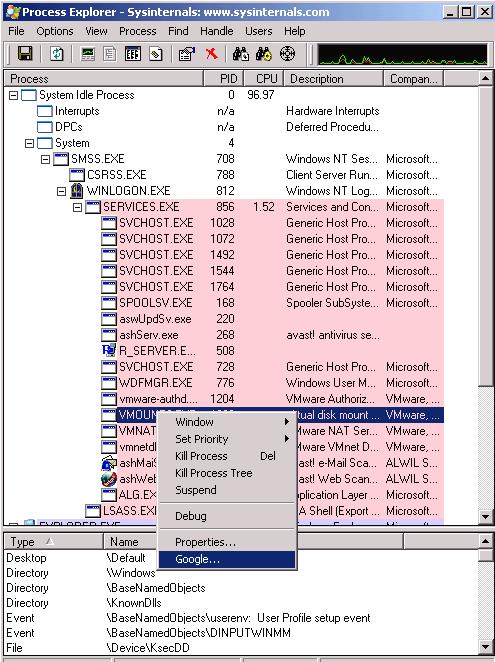
Task: Open Properties... from context menu
Action: coord(227,542)
